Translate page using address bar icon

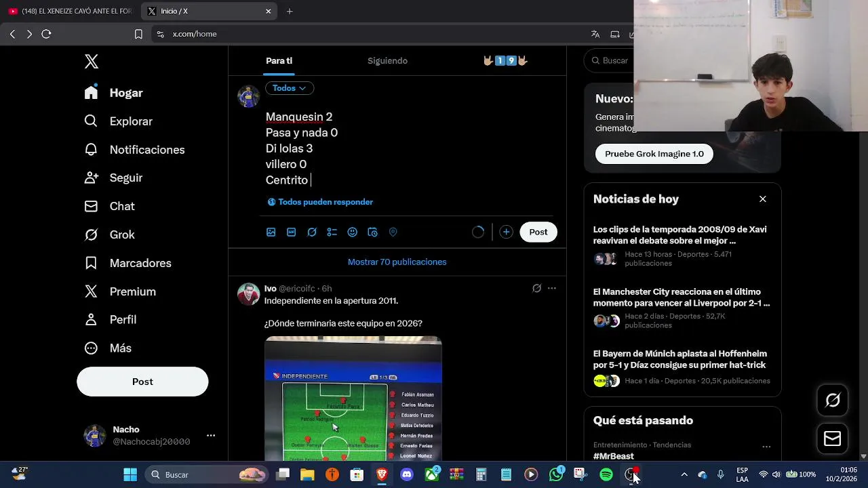pyautogui.click(x=595, y=34)
